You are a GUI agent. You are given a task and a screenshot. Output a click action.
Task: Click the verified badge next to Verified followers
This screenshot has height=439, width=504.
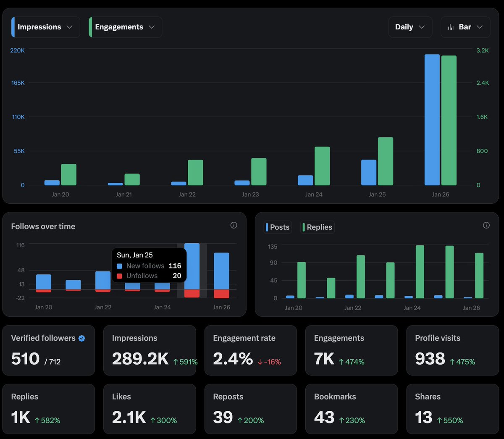[x=82, y=338]
